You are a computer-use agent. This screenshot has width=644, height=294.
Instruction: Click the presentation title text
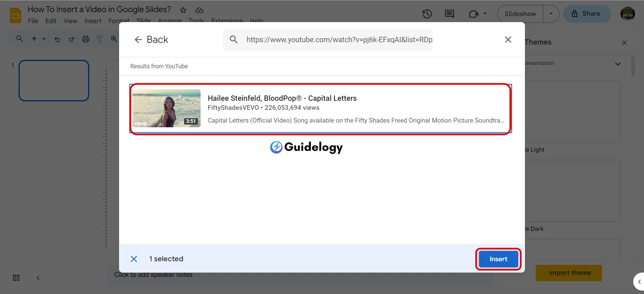[x=99, y=9]
